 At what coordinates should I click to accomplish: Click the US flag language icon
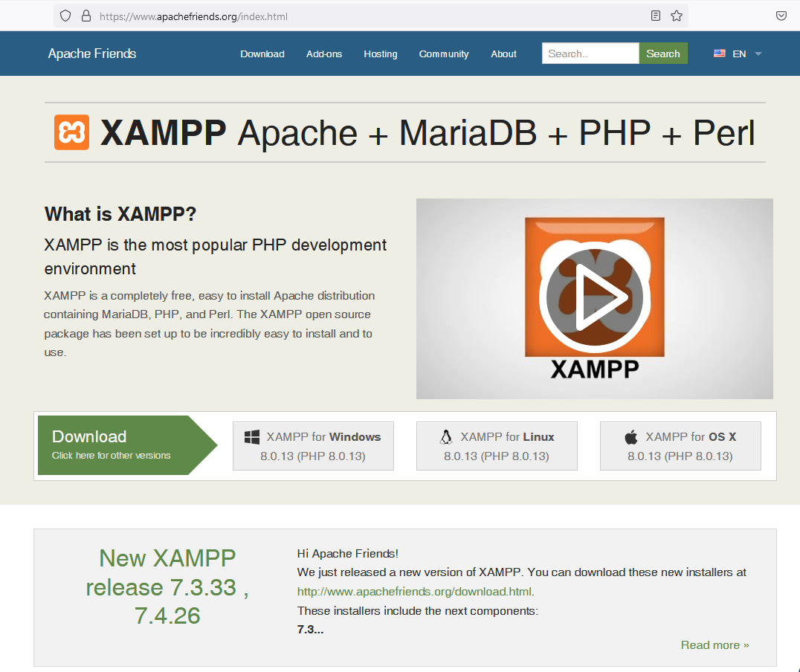[x=720, y=53]
